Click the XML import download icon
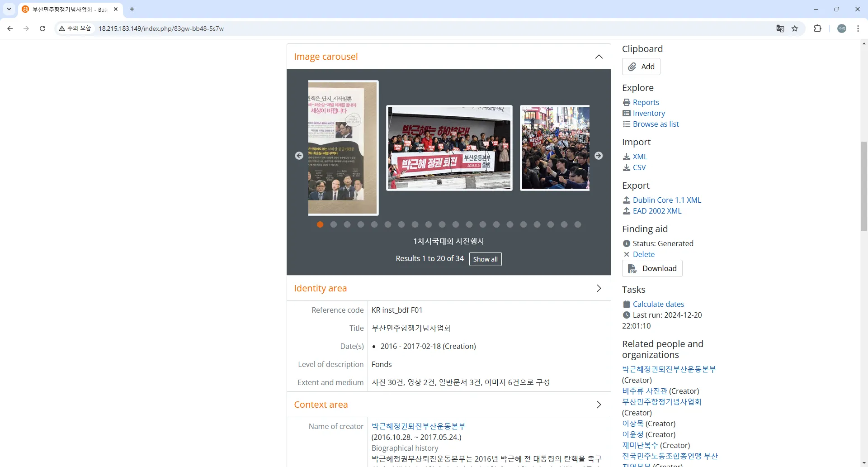Image resolution: width=868 pixels, height=467 pixels. coord(627,157)
